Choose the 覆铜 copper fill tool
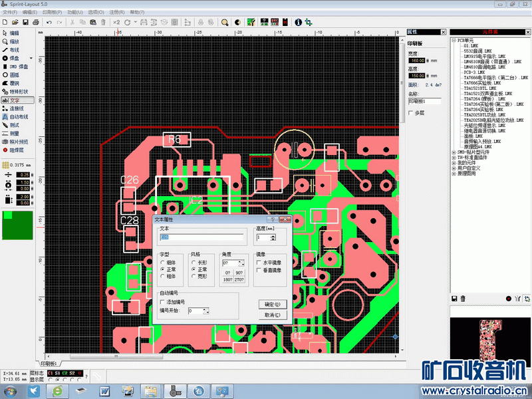The image size is (532, 399). pos(15,83)
